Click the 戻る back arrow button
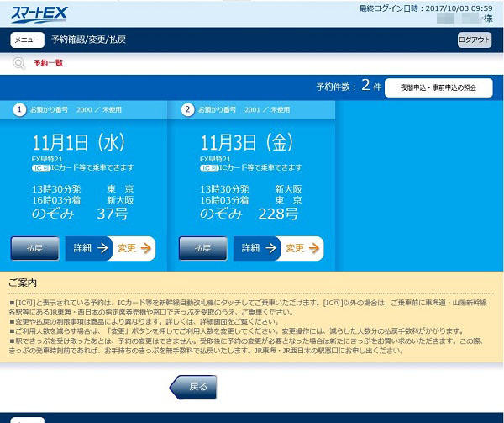The width and height of the screenshot is (504, 423). (192, 387)
